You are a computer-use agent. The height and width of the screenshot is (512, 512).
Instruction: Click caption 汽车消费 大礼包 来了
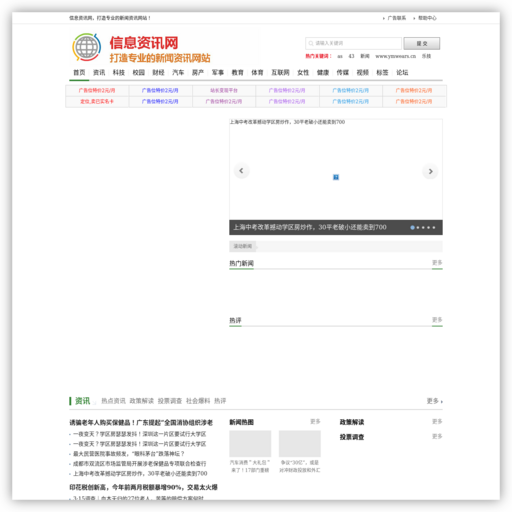click(x=250, y=466)
